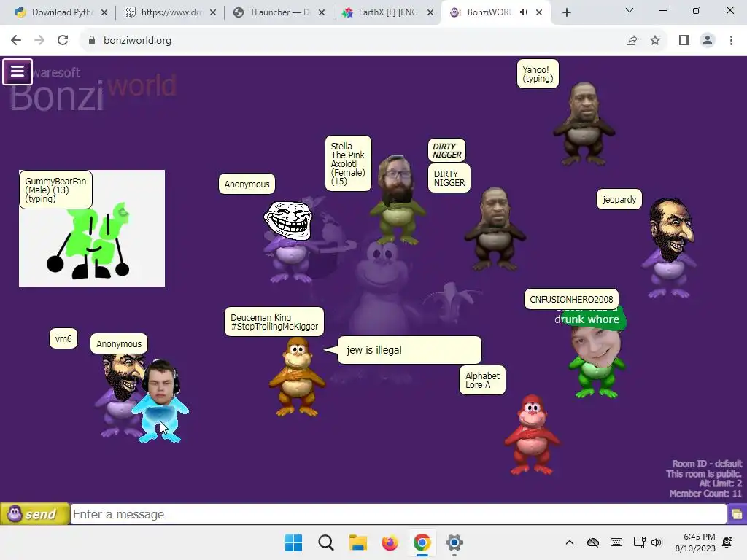
Task: Close the Download Python tab
Action: (x=104, y=13)
